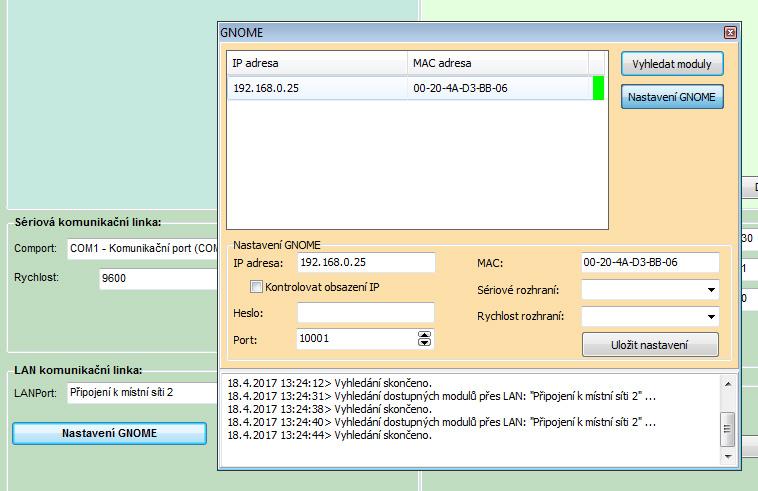Click the Heslo password field
758x491 pixels.
(366, 313)
